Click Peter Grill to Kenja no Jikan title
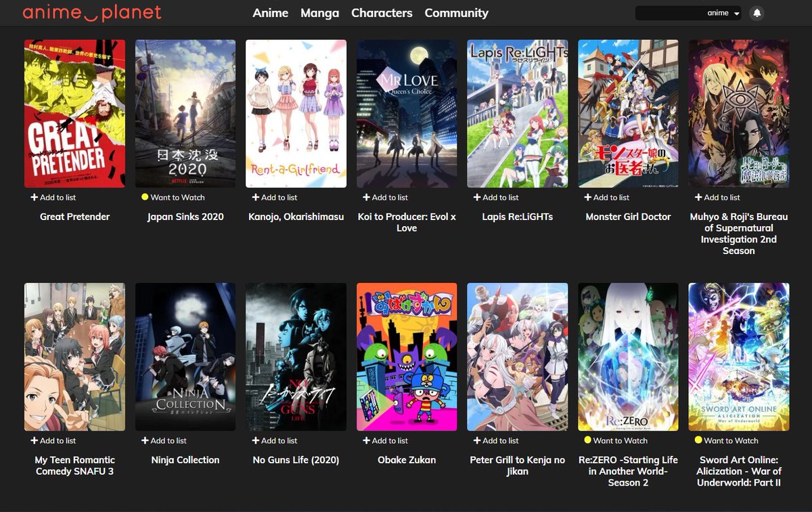 pyautogui.click(x=518, y=465)
